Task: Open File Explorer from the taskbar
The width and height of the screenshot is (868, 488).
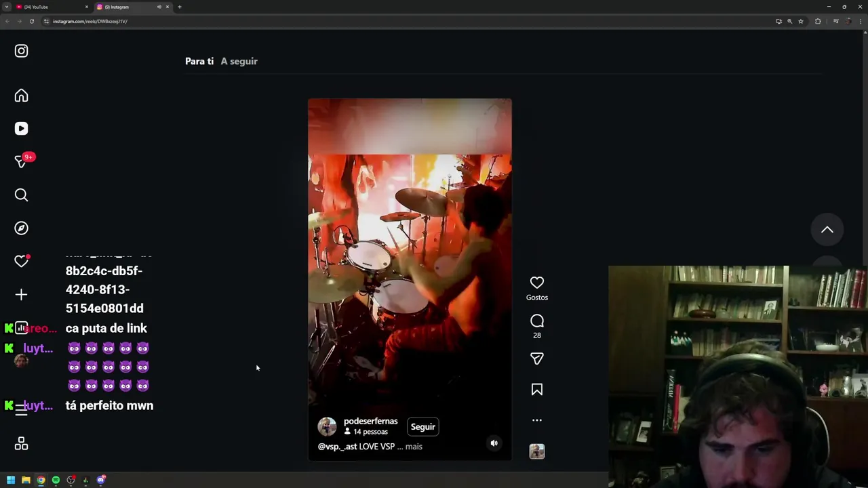Action: coord(26,480)
